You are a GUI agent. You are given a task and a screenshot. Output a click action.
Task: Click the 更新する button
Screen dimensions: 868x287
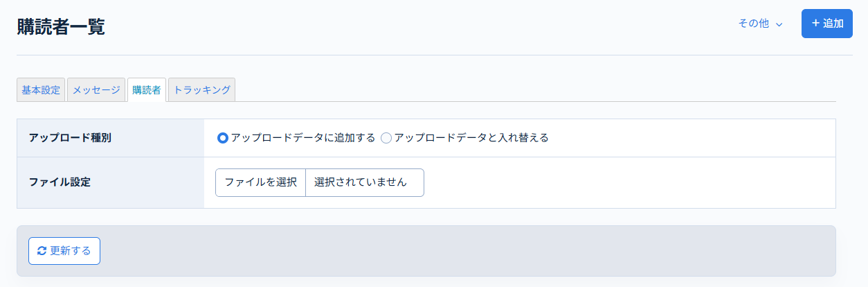pos(64,251)
